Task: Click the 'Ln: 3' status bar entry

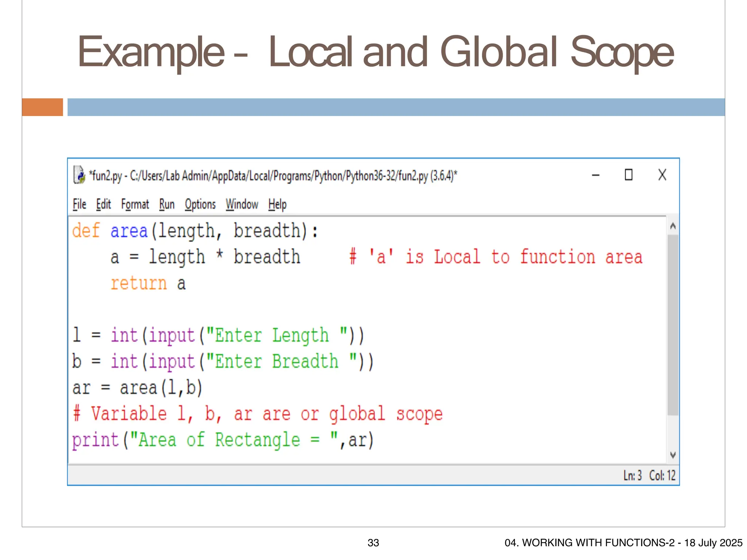Action: coord(632,475)
